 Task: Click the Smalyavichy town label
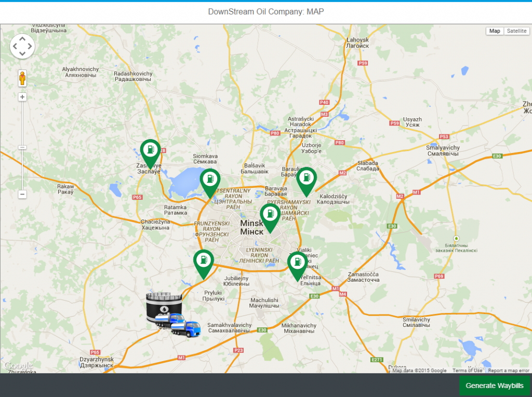click(x=443, y=150)
